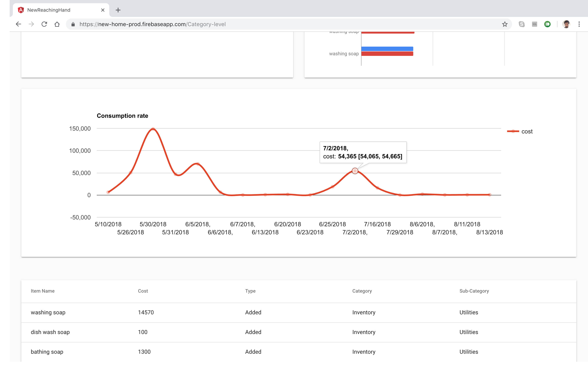Open the SQL extension icon

(534, 24)
